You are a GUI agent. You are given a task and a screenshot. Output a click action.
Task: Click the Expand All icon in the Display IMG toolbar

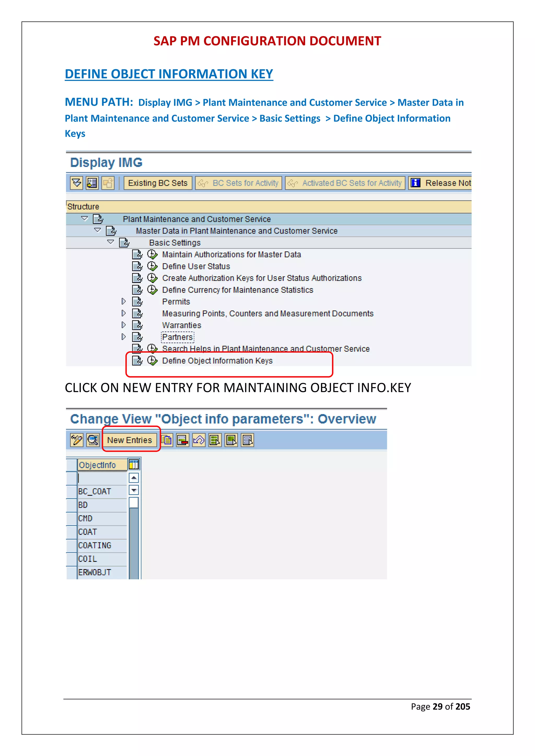[x=77, y=183]
